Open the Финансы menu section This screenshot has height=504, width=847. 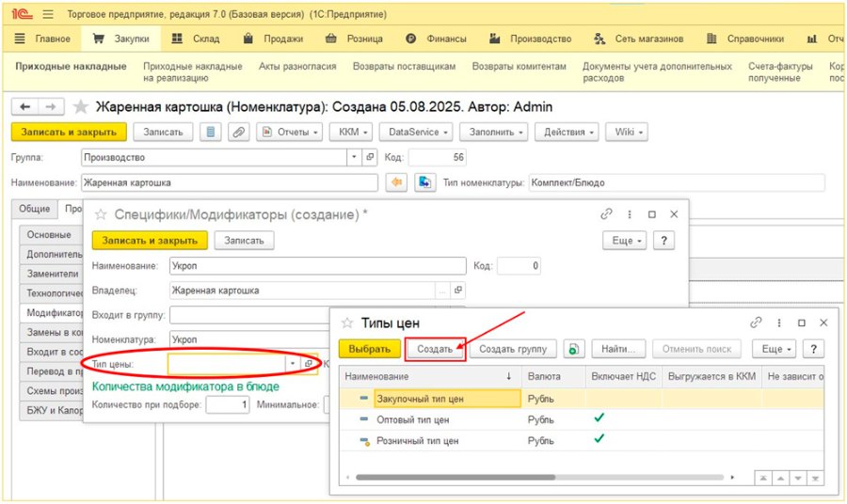[x=436, y=39]
